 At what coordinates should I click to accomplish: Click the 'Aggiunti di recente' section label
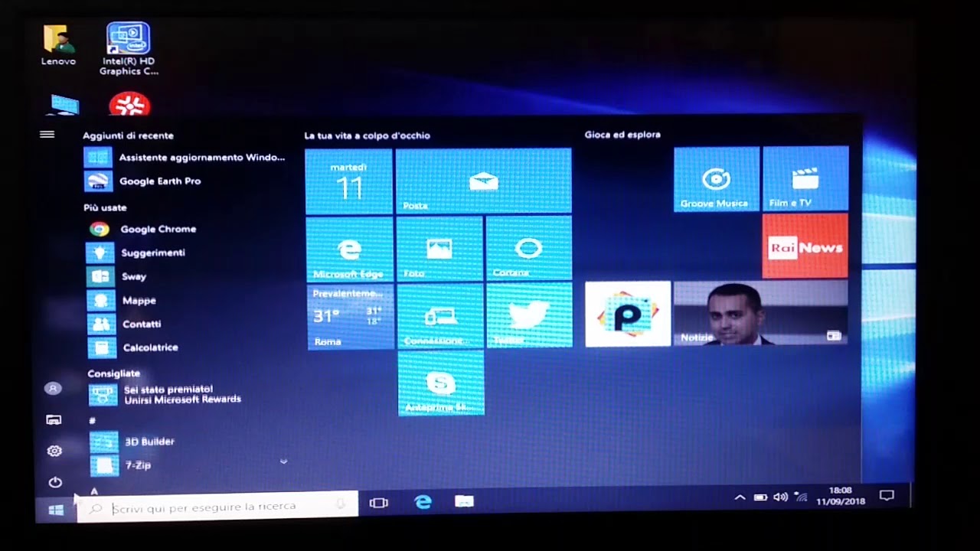click(x=128, y=135)
